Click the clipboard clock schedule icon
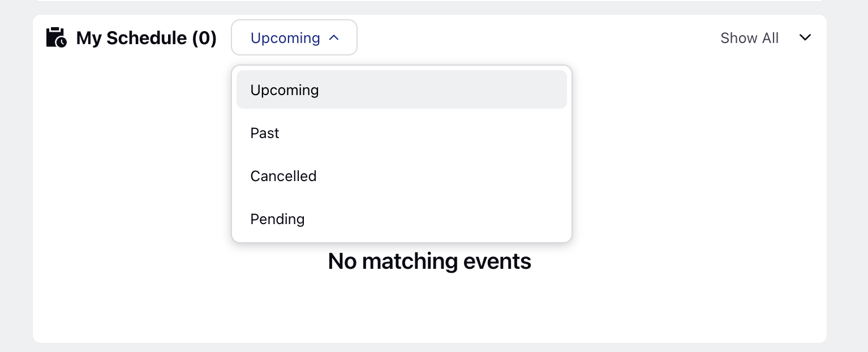This screenshot has width=868, height=352. pyautogui.click(x=56, y=37)
